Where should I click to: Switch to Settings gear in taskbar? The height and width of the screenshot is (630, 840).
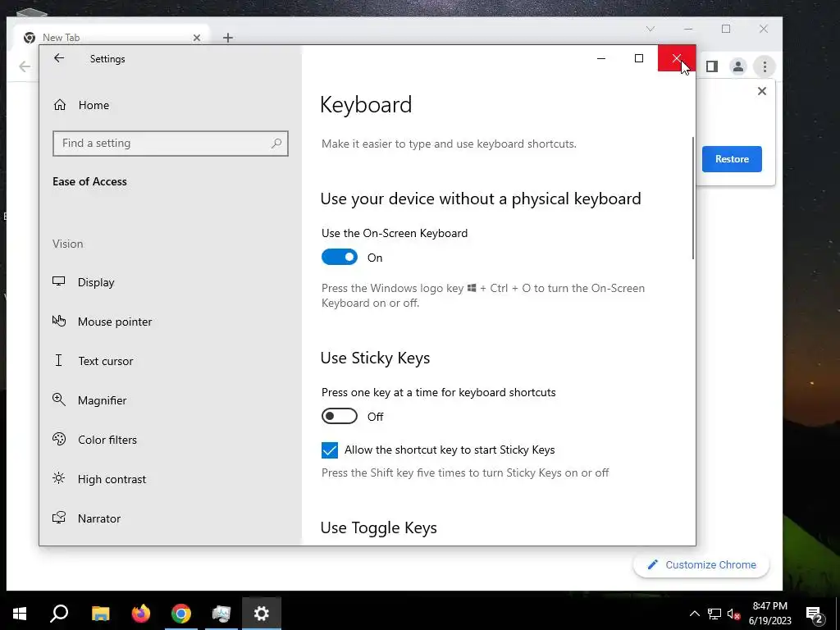(262, 614)
